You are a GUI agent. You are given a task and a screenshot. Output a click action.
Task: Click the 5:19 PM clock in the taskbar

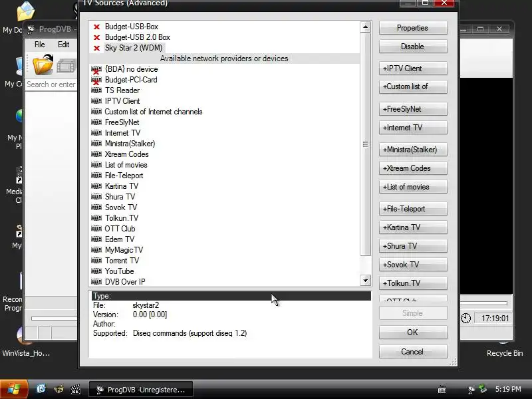(x=508, y=389)
